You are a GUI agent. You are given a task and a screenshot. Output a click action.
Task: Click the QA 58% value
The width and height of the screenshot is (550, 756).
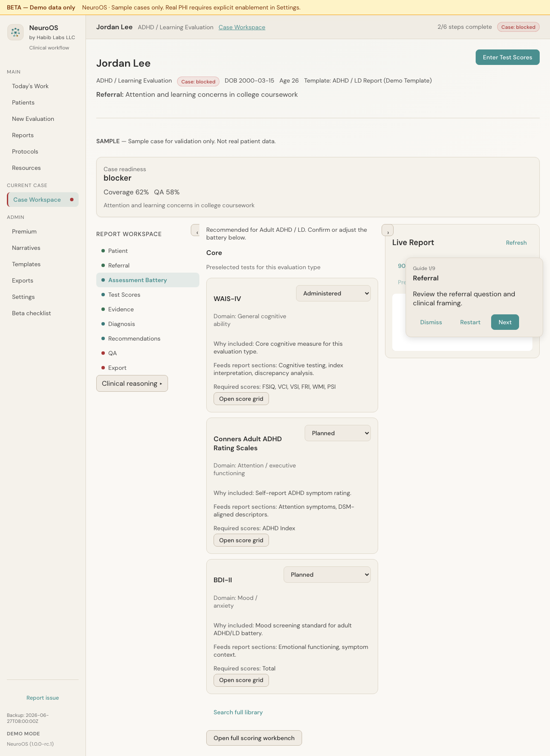point(167,192)
